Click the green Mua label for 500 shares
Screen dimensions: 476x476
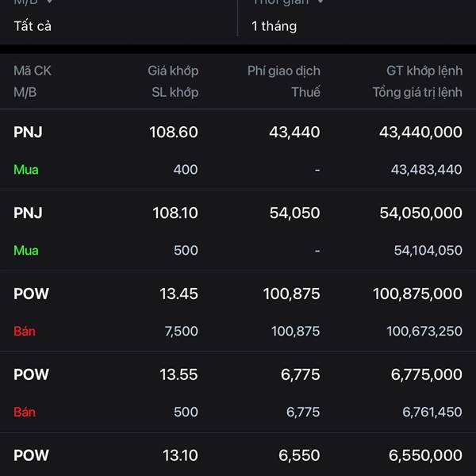(25, 251)
